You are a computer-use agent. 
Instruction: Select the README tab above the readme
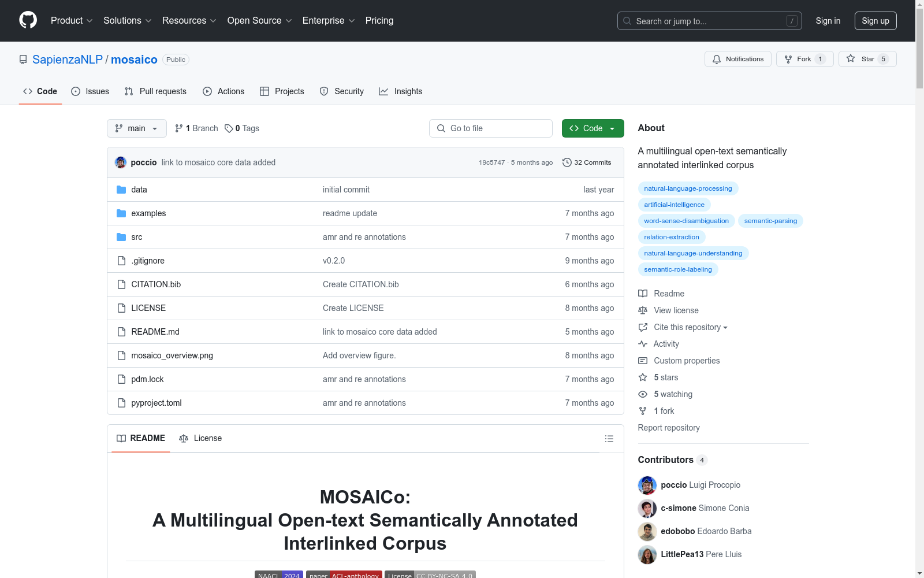coord(141,438)
